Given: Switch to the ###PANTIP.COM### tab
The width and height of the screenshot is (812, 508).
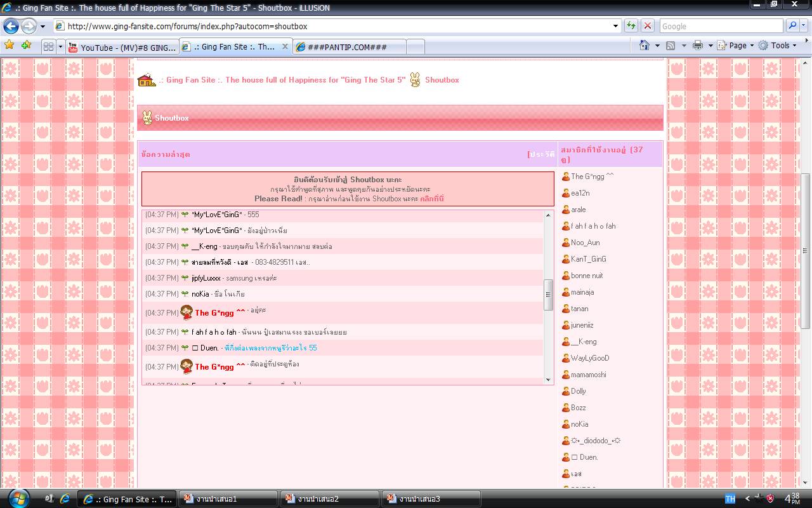Looking at the screenshot, I should point(349,47).
